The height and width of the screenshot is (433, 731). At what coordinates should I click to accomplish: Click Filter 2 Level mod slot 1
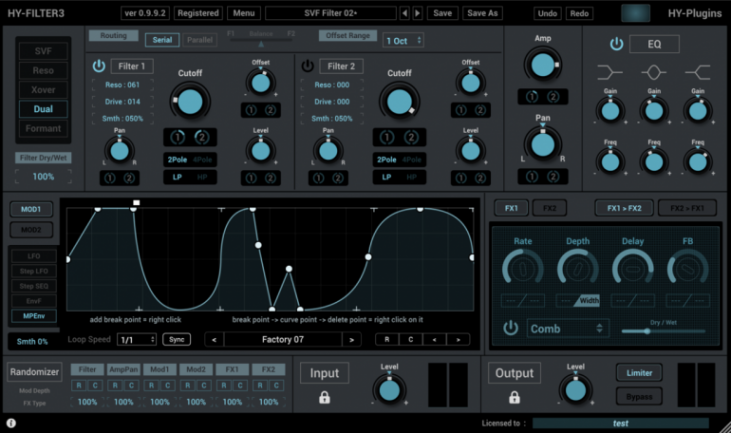[x=461, y=178]
